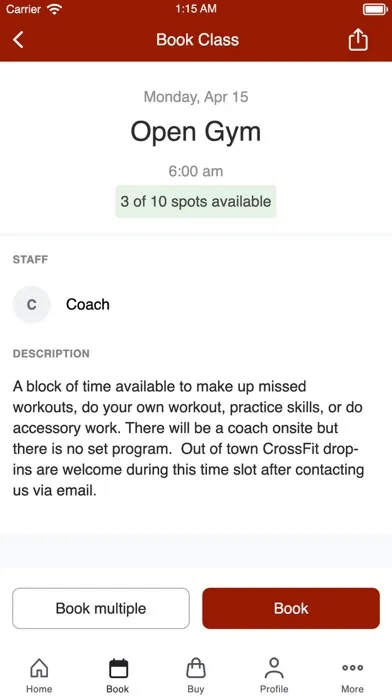
Task: Open the More three-dots icon
Action: point(352,668)
